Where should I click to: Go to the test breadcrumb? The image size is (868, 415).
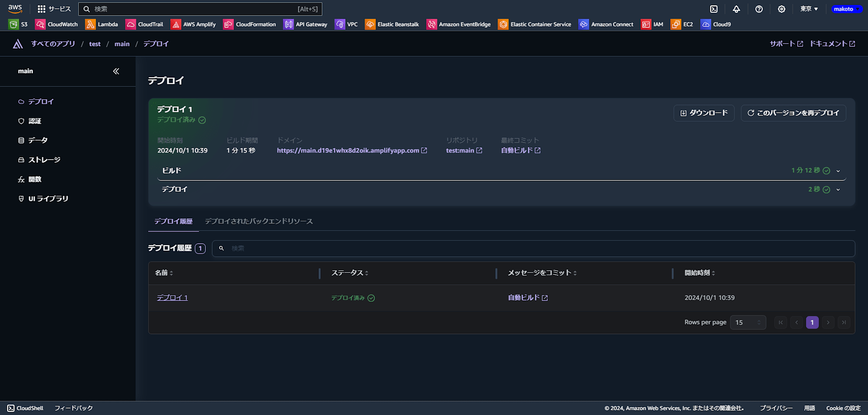coord(95,44)
